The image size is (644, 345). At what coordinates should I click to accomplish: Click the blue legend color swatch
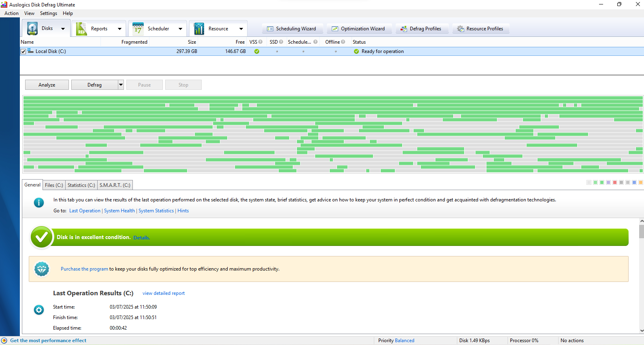[634, 182]
